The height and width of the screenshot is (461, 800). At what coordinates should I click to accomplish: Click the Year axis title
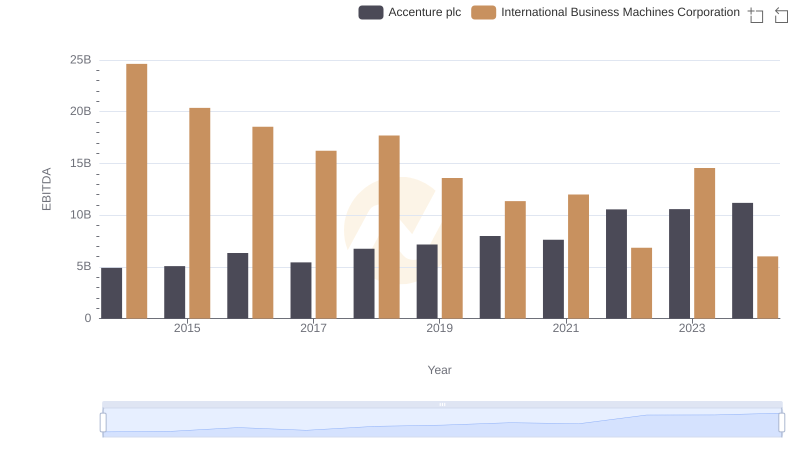(439, 370)
